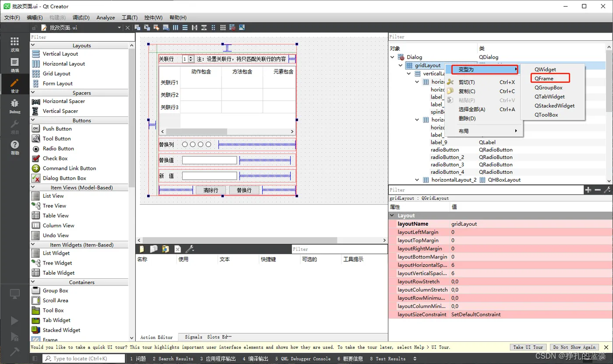Click the Type to locate search field
This screenshot has height=364, width=613.
83,359
